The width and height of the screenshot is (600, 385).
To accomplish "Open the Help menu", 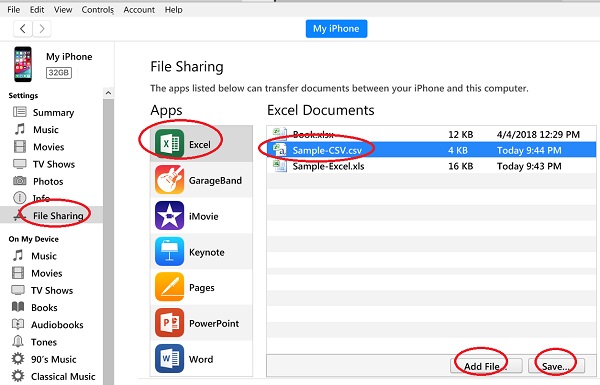I will (x=173, y=10).
